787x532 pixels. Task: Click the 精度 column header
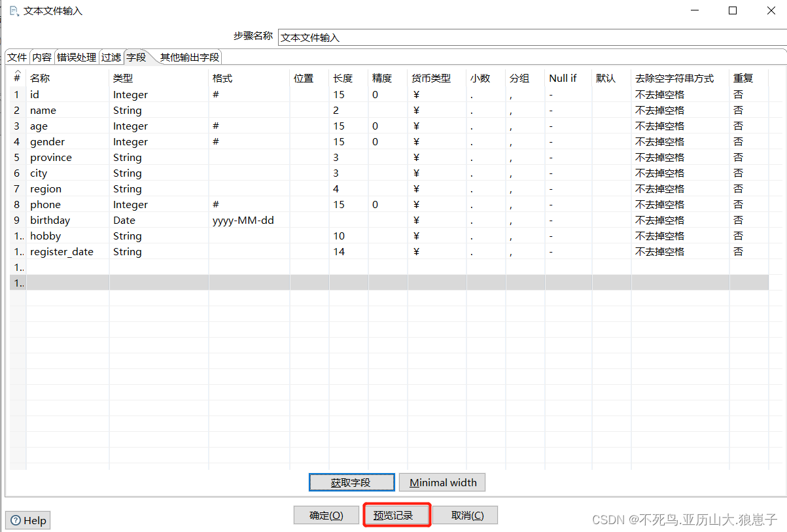(x=388, y=78)
